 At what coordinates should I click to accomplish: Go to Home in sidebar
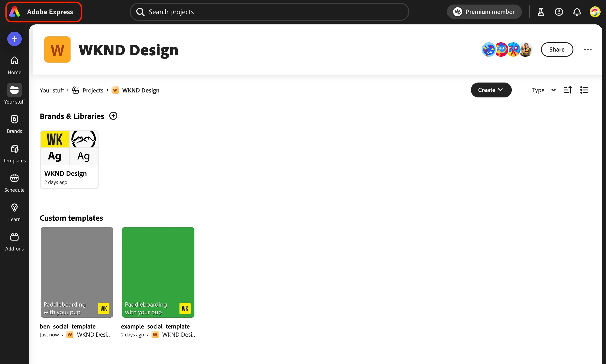tap(14, 66)
